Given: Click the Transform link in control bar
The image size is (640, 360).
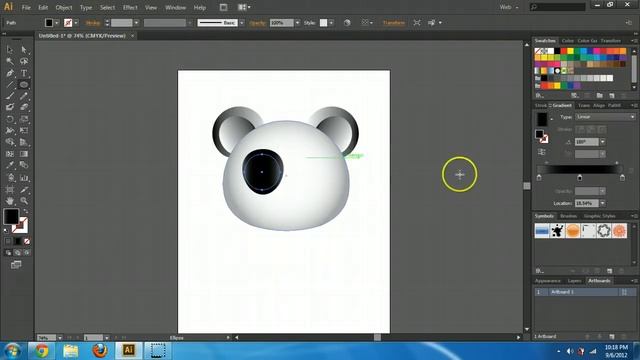Looking at the screenshot, I should click(393, 23).
